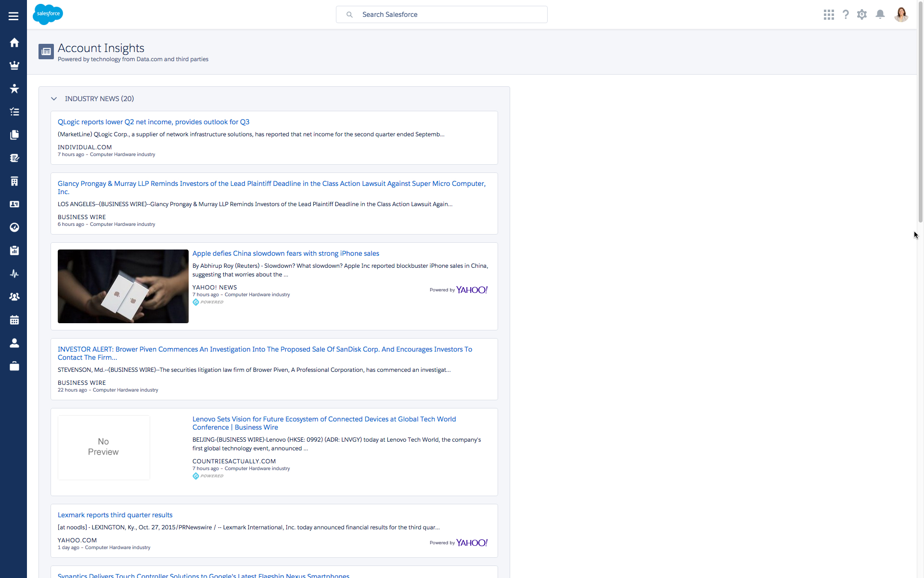The height and width of the screenshot is (578, 924).
Task: Open the Setup gear icon
Action: [862, 14]
